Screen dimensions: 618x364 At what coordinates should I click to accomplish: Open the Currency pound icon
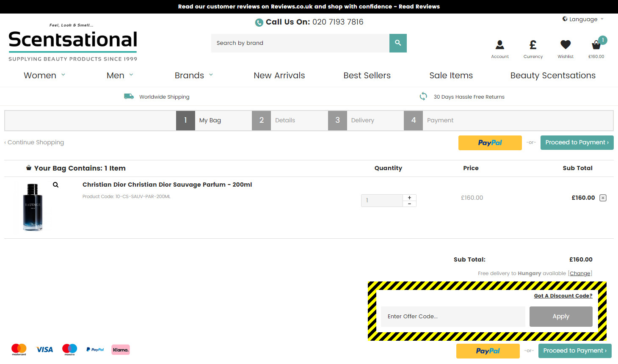(x=533, y=44)
